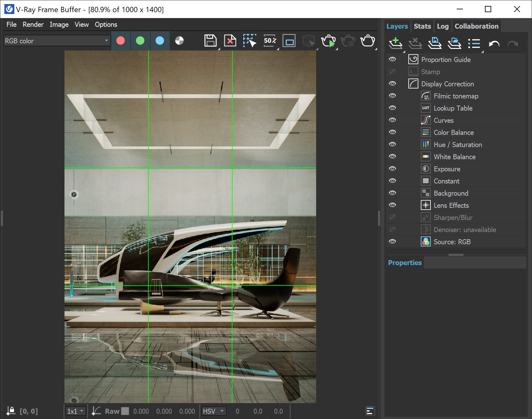Screen dimensions: 532x419
Task: Click the Collaboration tab label
Action: coord(476,26)
